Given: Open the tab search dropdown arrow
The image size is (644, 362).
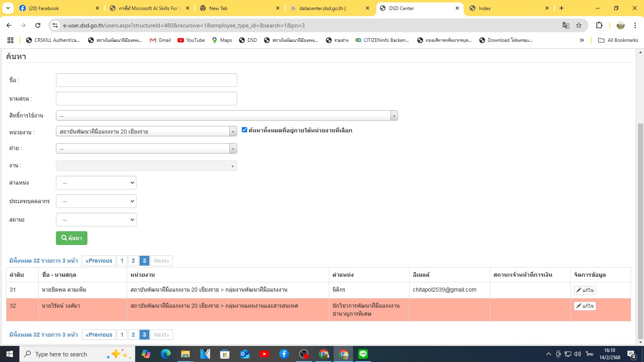Looking at the screenshot, I should click(8, 8).
